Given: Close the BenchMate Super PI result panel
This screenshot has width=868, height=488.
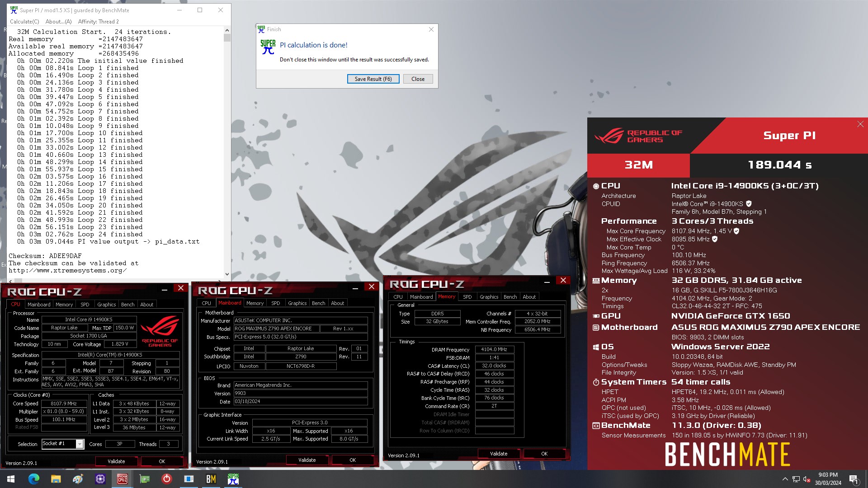Looking at the screenshot, I should (x=860, y=124).
